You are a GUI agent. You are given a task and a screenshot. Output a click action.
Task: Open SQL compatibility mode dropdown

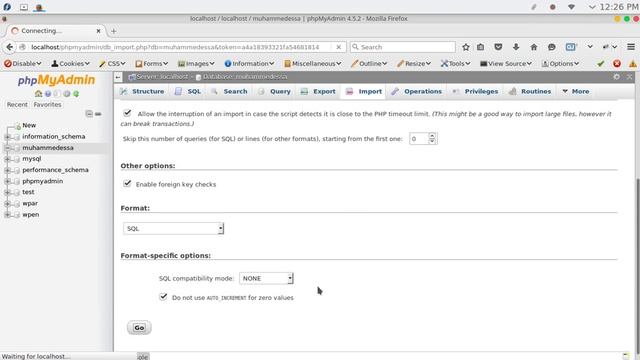[266, 278]
